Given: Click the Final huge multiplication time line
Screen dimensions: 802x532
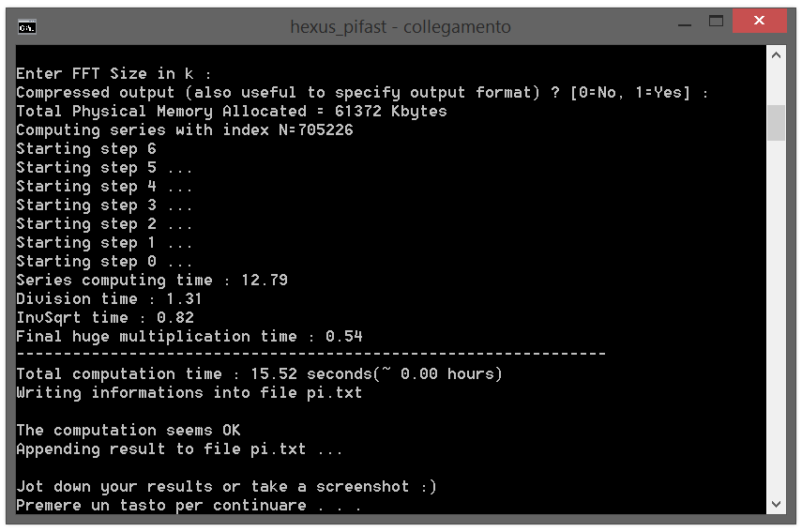Looking at the screenshot, I should (x=189, y=337).
